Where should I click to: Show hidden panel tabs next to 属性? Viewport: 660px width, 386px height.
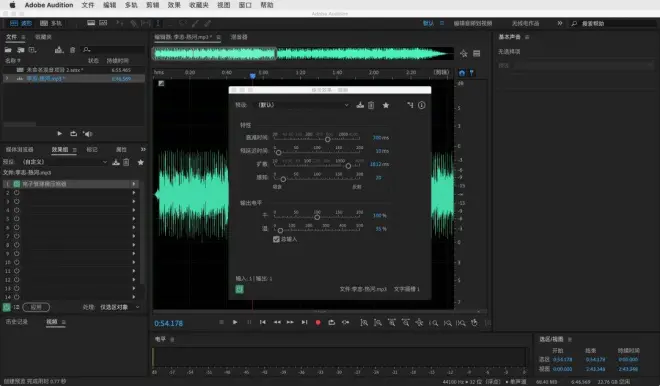click(143, 149)
